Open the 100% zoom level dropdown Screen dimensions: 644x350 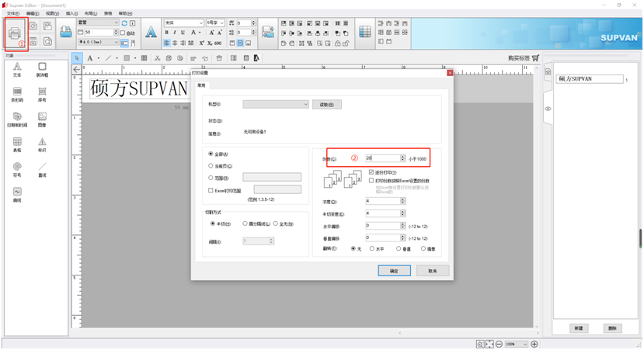(524, 344)
